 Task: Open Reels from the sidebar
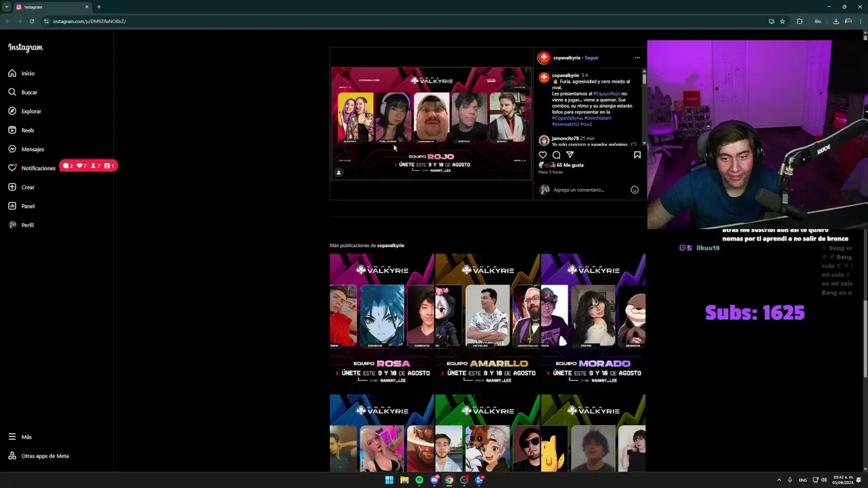coord(21,130)
